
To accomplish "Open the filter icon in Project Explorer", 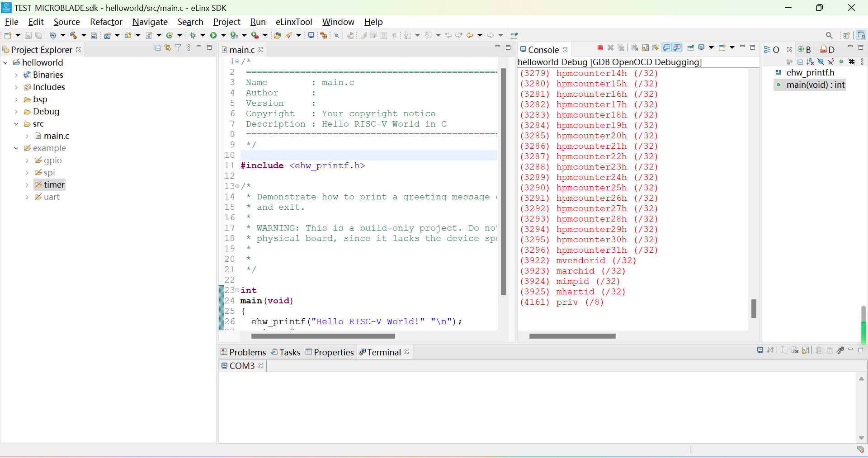I will point(178,48).
